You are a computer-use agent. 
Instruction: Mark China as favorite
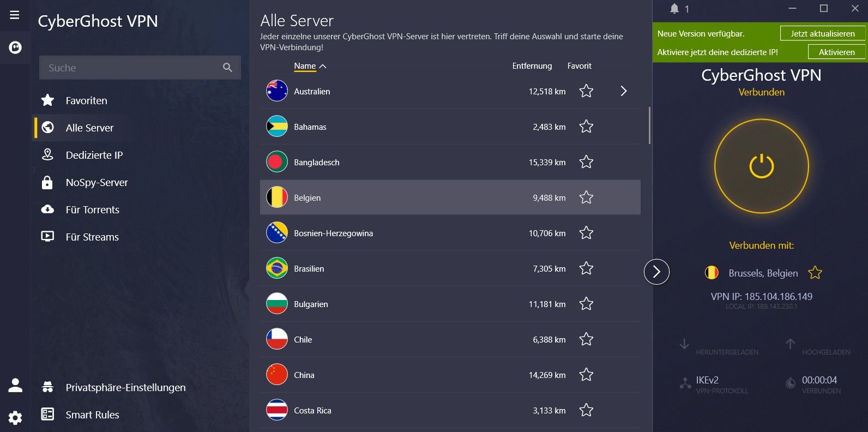(x=586, y=375)
